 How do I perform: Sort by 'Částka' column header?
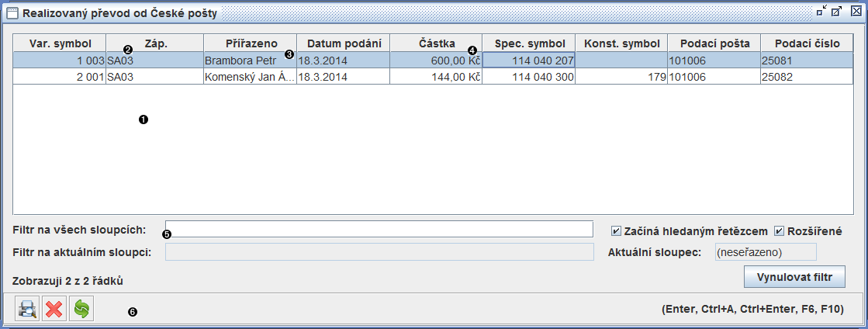[x=435, y=43]
